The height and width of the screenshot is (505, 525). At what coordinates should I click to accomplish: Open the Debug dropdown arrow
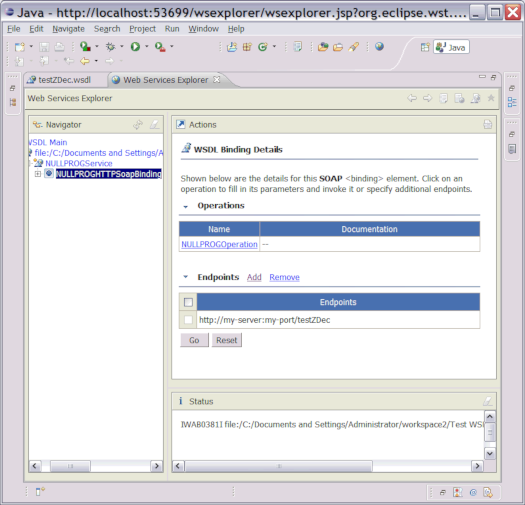click(122, 46)
